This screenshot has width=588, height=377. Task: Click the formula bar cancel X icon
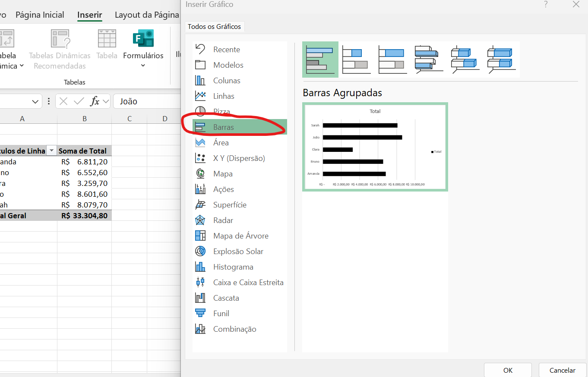[63, 101]
